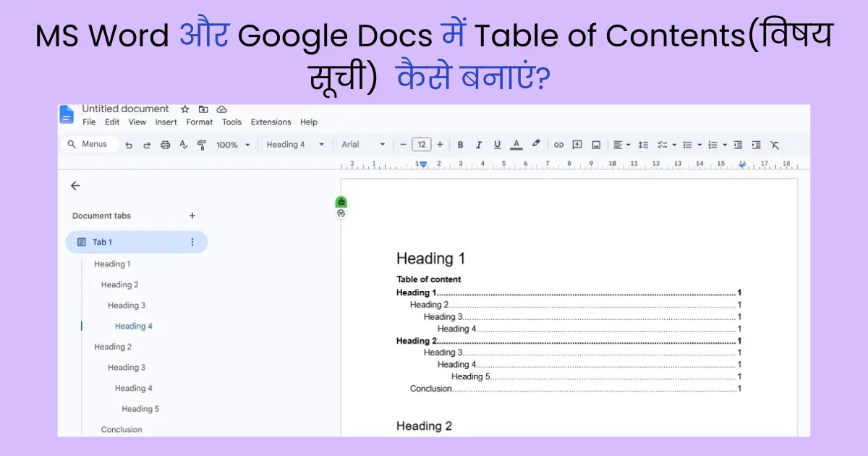Viewport: 868px width, 456px height.
Task: Follow the Conclusion table-of-contents entry
Action: (576, 389)
